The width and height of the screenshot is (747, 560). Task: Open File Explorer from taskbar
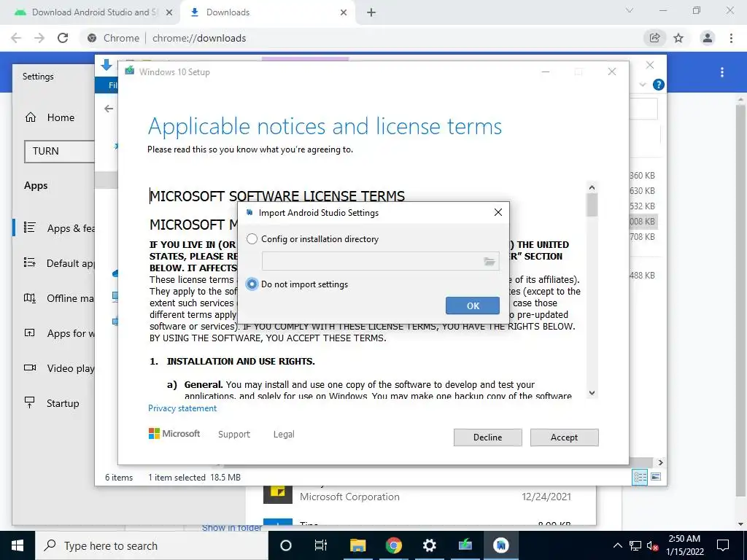[x=357, y=545]
